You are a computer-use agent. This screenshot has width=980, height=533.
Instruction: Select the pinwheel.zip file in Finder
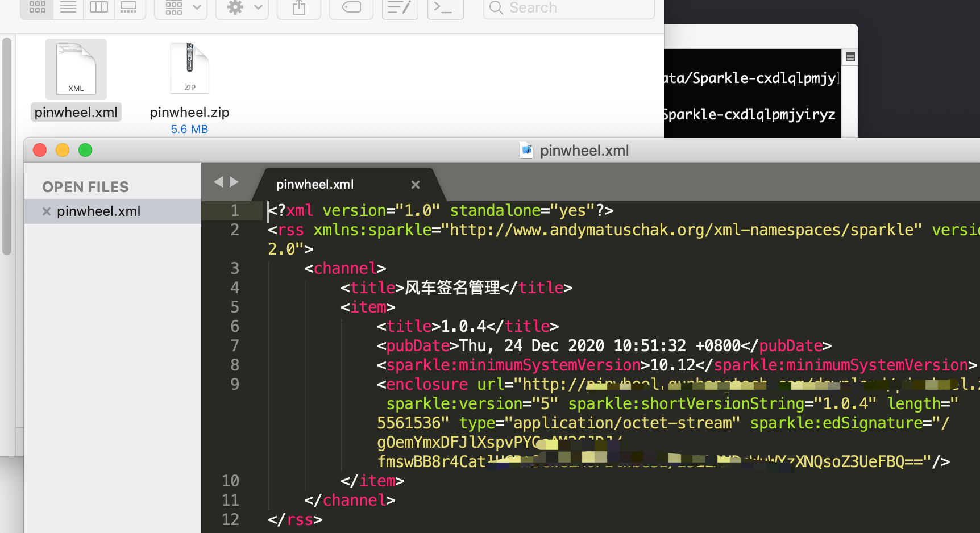tap(189, 68)
